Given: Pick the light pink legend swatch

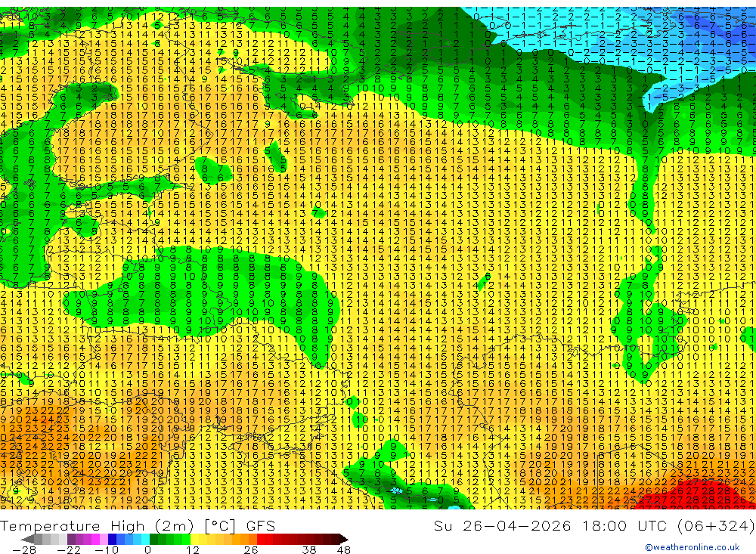Looking at the screenshot, I should (104, 540).
